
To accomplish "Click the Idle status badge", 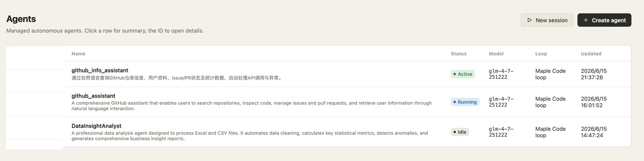I will 460,132.
